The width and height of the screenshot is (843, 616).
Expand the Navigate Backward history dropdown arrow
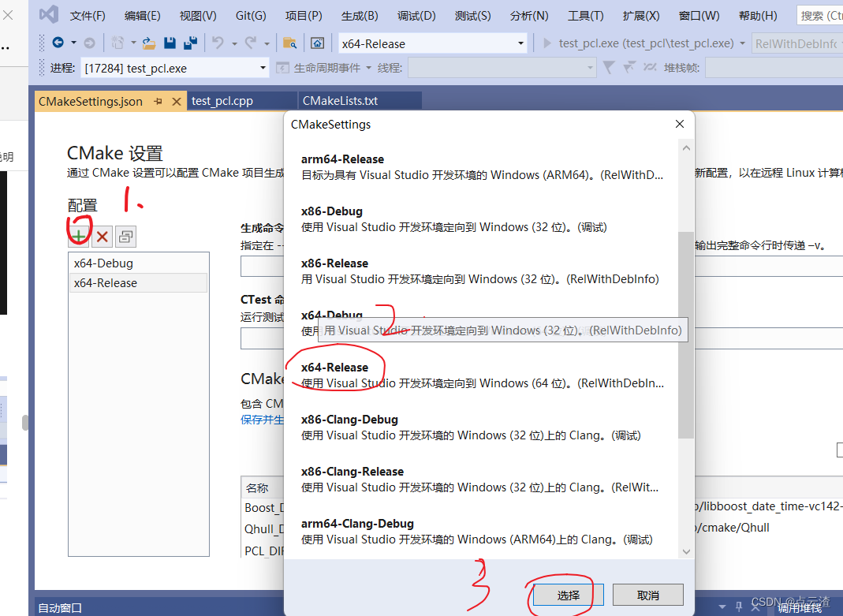(x=73, y=43)
